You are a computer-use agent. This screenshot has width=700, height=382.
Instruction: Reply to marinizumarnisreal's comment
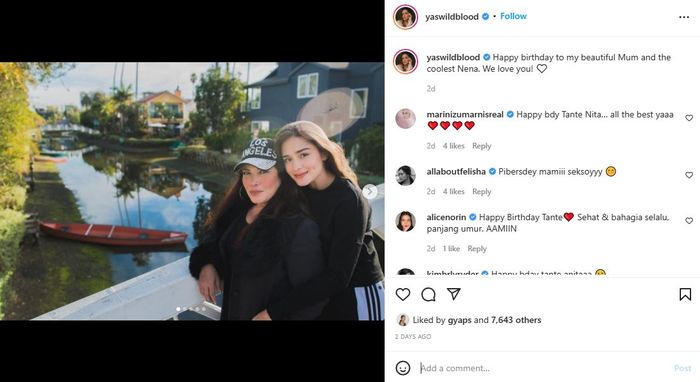point(482,146)
